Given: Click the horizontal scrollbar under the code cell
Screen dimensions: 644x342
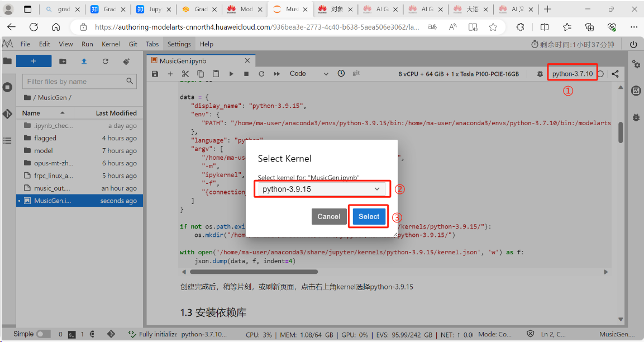Looking at the screenshot, I should click(254, 272).
